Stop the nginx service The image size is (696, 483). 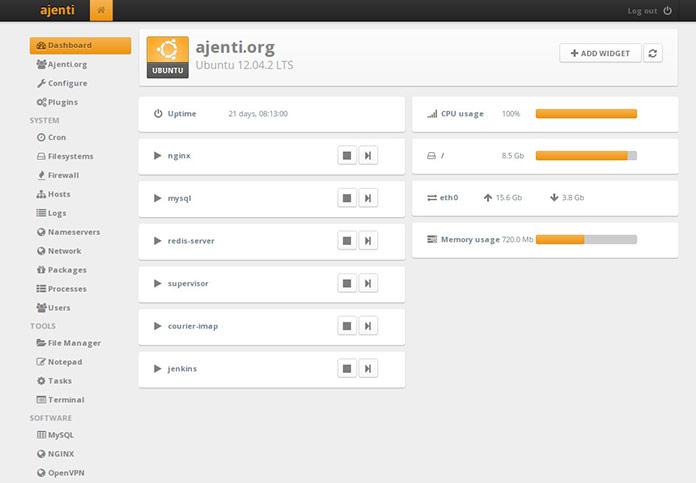(347, 155)
